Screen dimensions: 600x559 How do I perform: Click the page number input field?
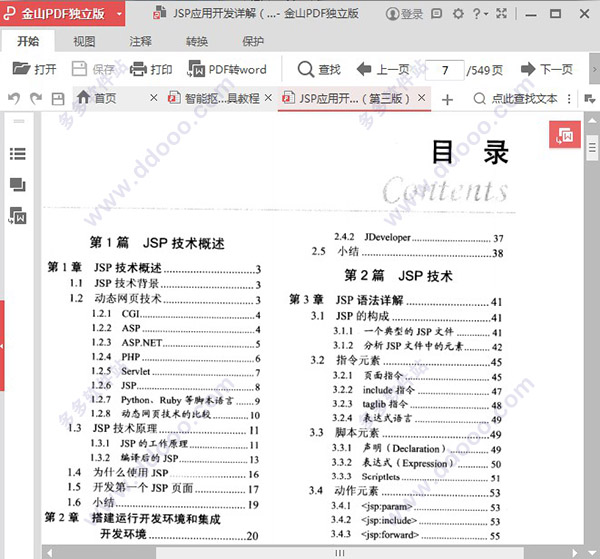click(x=445, y=70)
